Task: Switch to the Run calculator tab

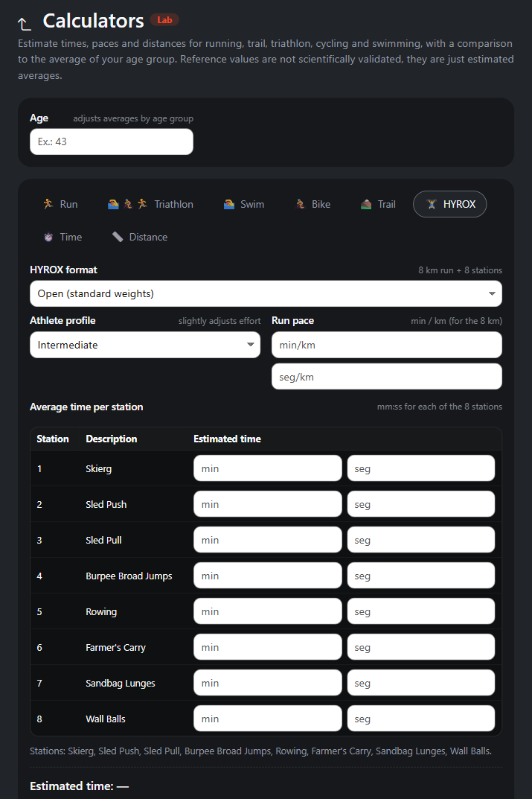Action: [x=60, y=204]
